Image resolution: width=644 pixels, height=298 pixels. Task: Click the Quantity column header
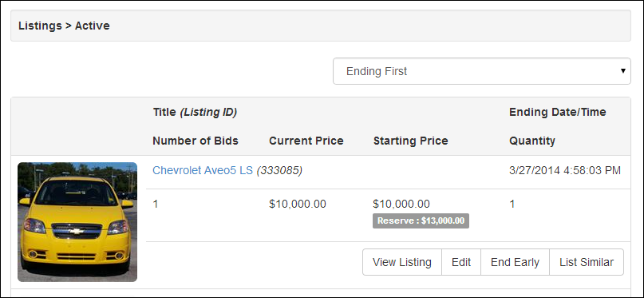click(x=532, y=141)
